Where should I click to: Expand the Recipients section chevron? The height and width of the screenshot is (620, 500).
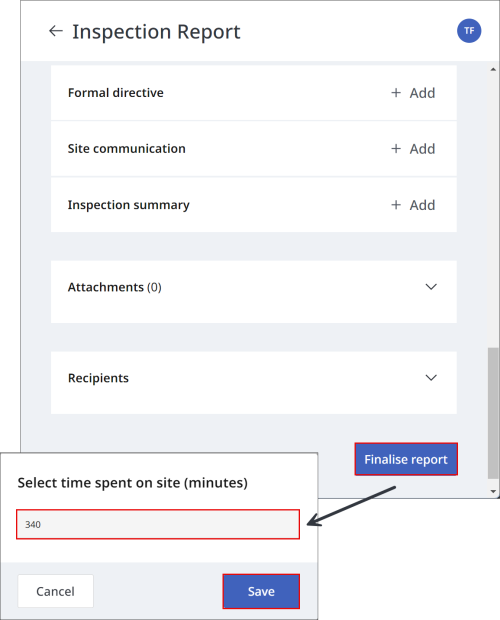pos(431,378)
